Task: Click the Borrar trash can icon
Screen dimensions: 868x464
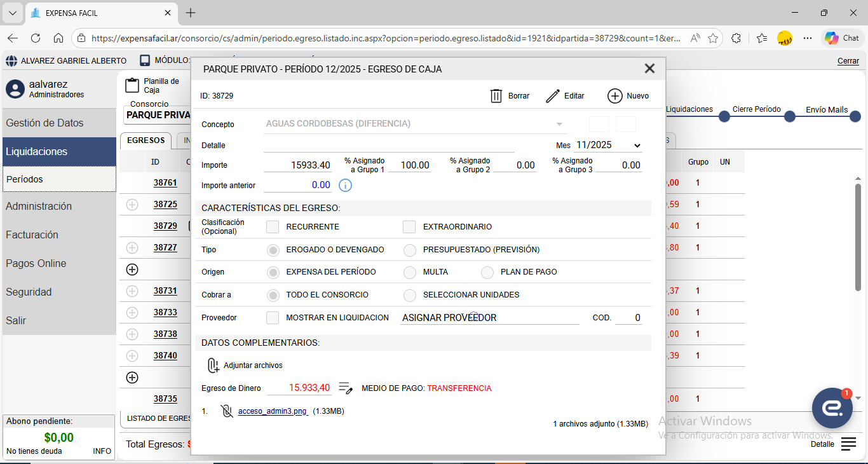Action: tap(496, 96)
